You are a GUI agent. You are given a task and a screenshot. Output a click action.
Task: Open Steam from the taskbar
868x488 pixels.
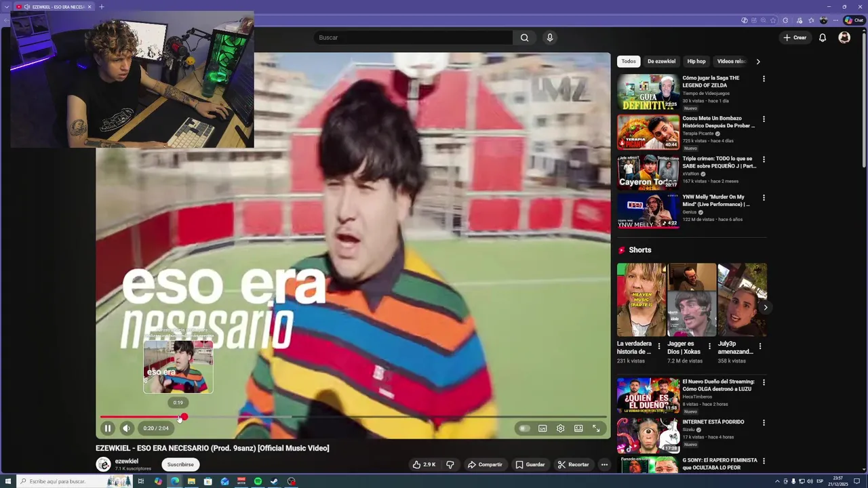tap(274, 481)
